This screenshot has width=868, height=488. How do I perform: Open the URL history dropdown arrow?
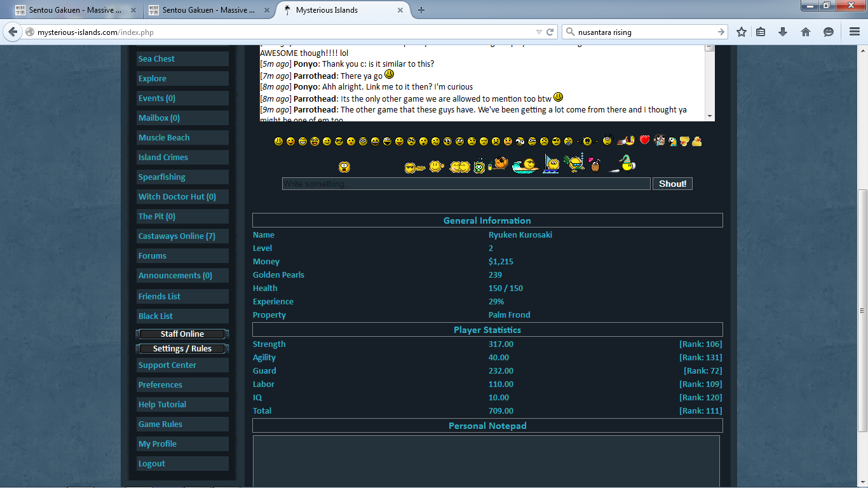[x=539, y=32]
